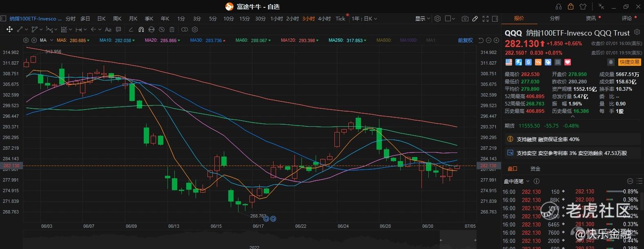The height and width of the screenshot is (249, 644).
Task: Open the 1年:日K range dropdown
Action: (364, 19)
